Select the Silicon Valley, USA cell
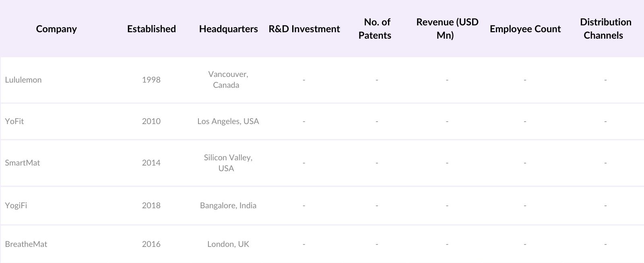Viewport: 644px width, 263px height. 228,163
